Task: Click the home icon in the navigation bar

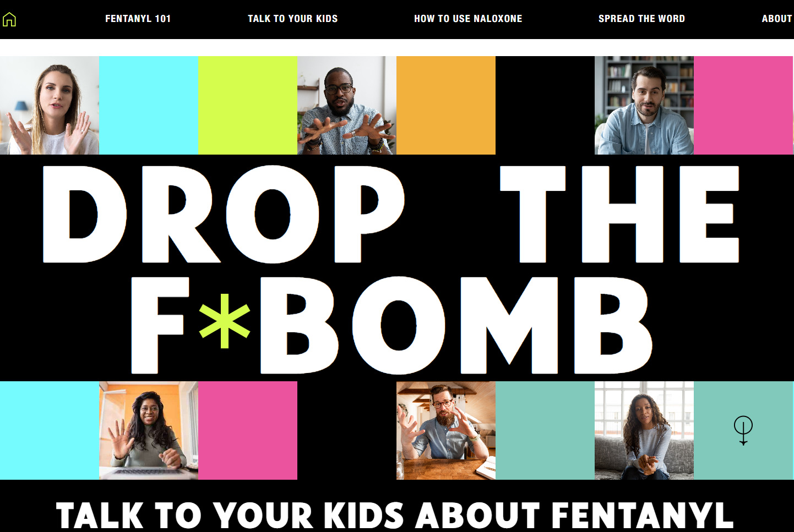Action: (9, 19)
